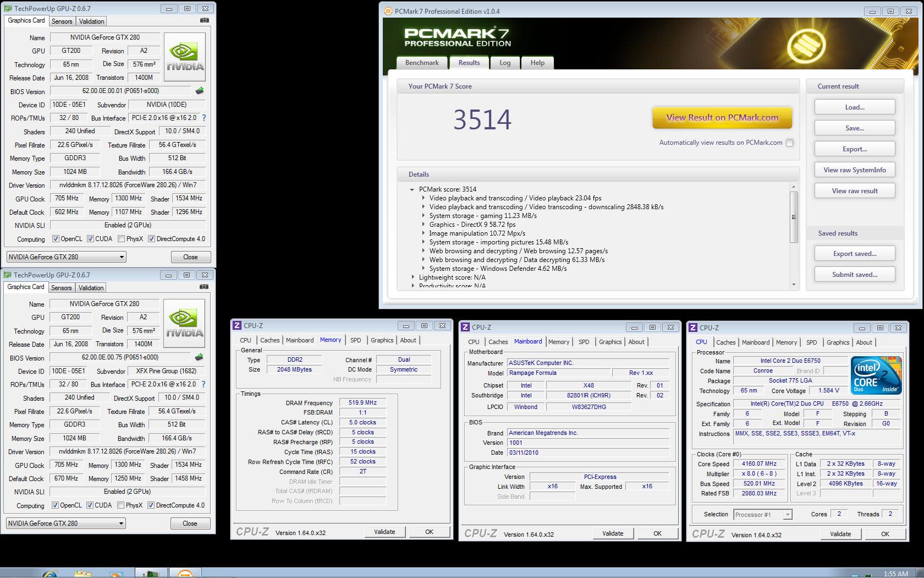
Task: Click the Name field in top GPU-Z
Action: tap(105, 37)
